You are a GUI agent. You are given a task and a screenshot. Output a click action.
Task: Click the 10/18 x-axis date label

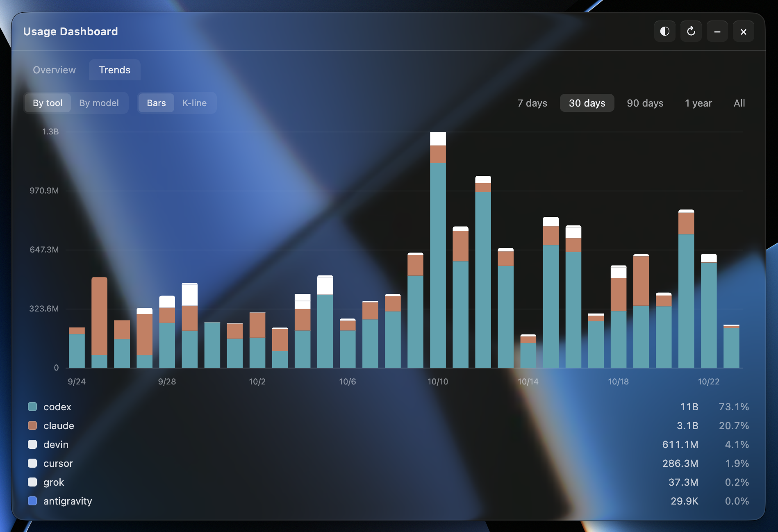click(618, 382)
